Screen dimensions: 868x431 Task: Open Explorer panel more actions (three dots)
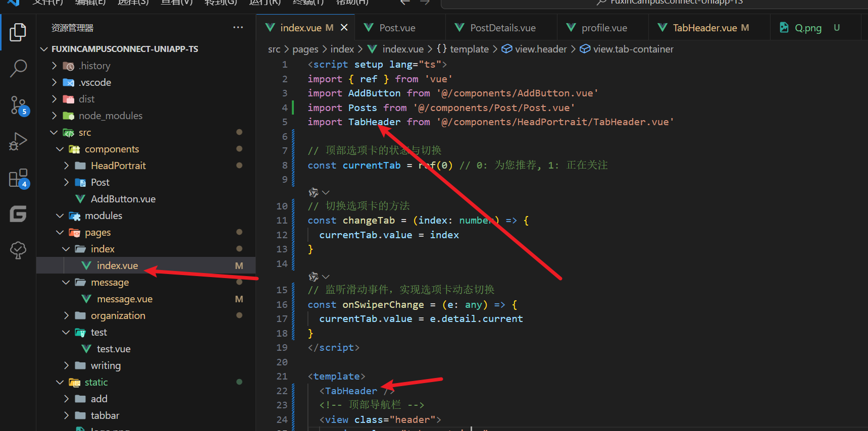tap(238, 28)
